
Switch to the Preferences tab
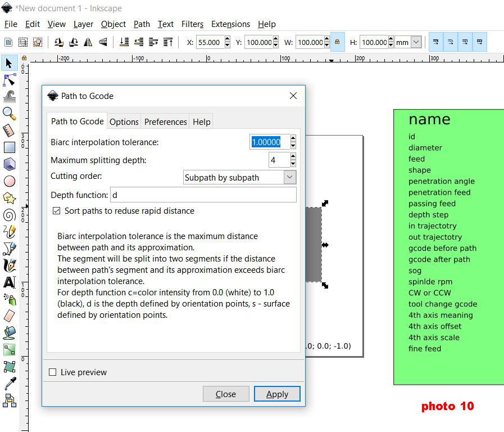coord(166,122)
